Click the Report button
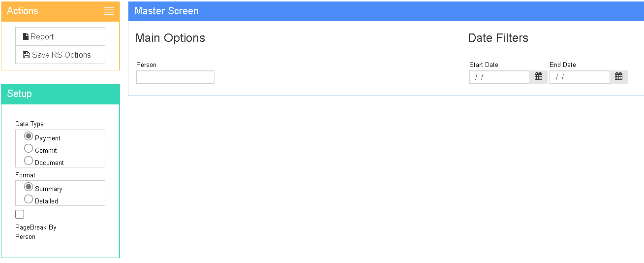644x263 pixels. tap(60, 36)
